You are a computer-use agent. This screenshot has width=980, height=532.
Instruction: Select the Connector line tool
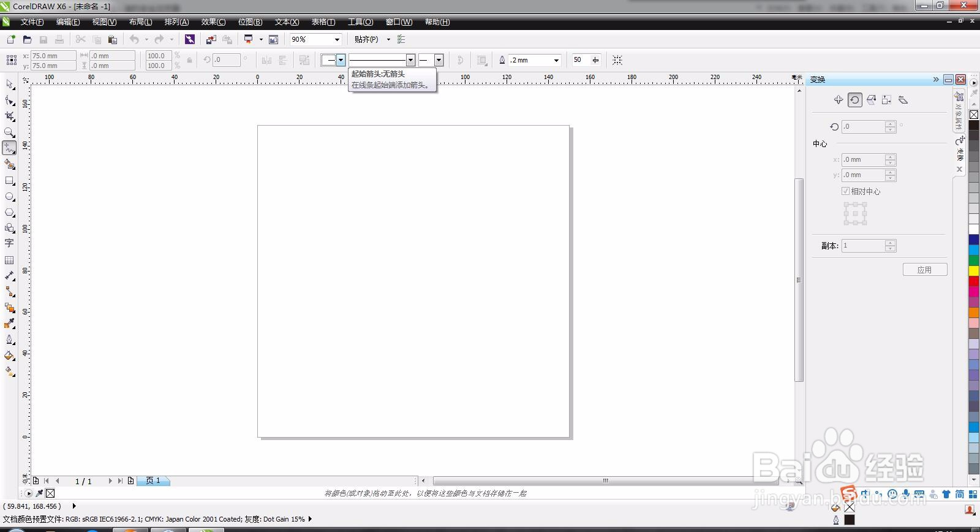point(9,292)
